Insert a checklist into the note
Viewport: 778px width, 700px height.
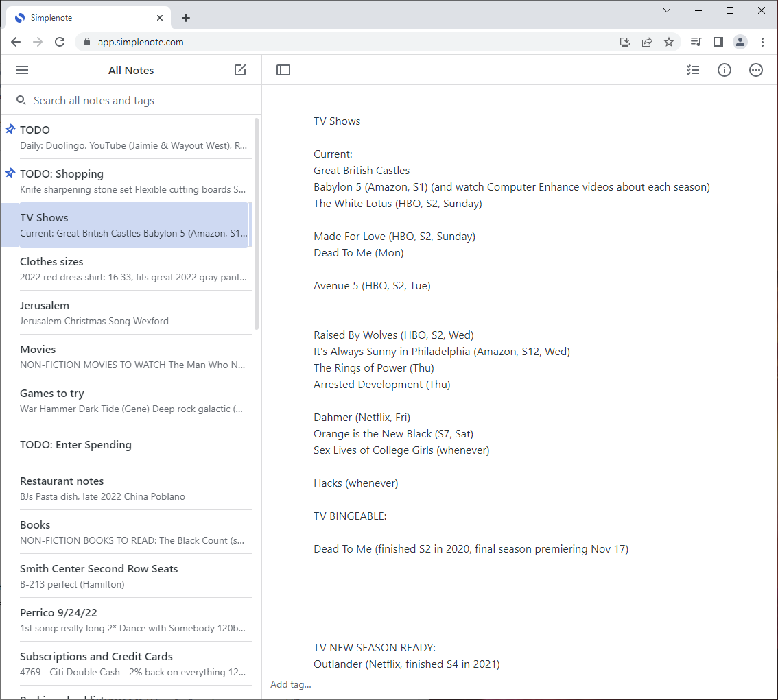click(693, 69)
